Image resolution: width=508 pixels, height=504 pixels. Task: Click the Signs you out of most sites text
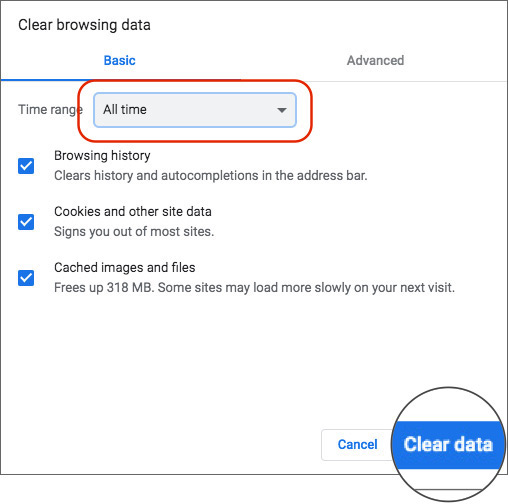click(x=134, y=231)
